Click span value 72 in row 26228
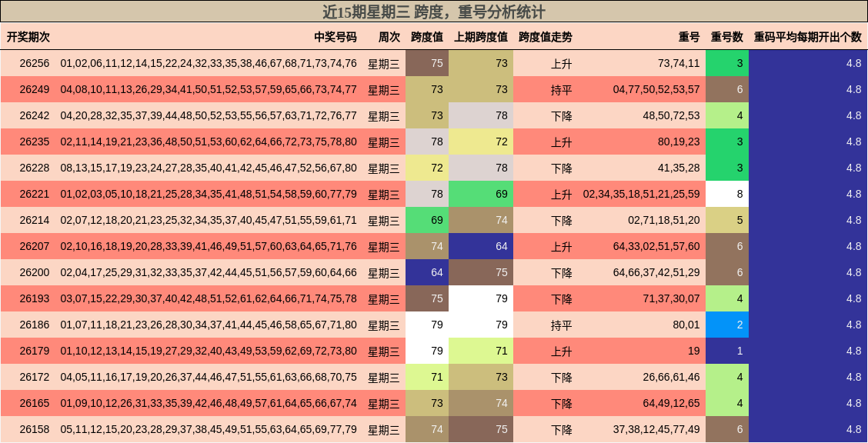 (x=427, y=168)
